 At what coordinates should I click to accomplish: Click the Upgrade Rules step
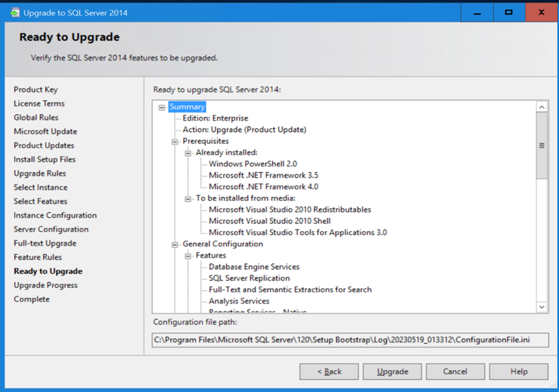40,173
